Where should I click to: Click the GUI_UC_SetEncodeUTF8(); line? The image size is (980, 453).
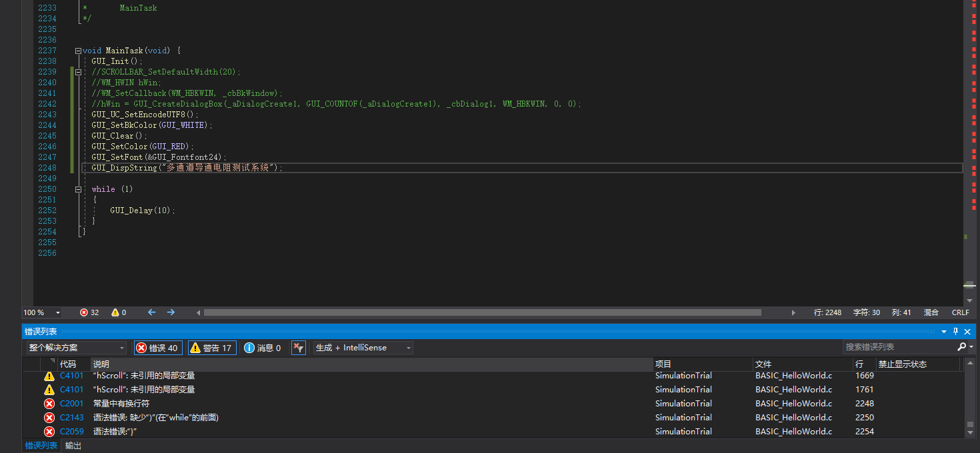pos(145,115)
